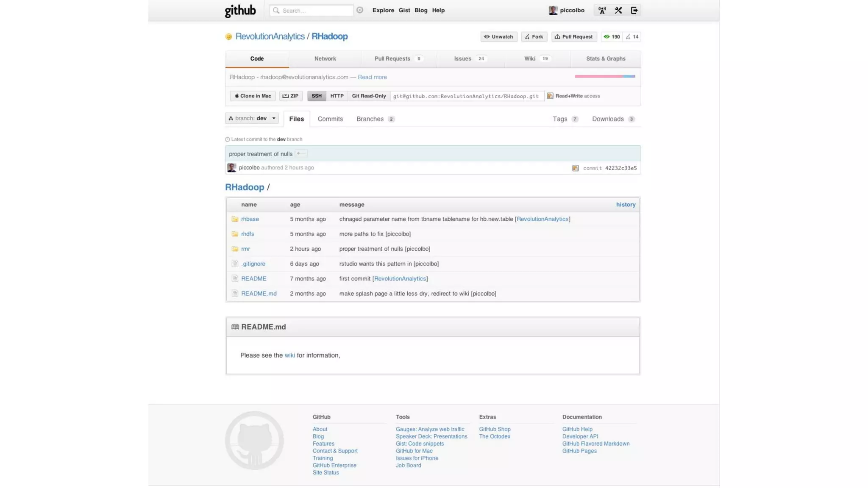
Task: Click the language breakdown color bar
Action: pos(605,76)
